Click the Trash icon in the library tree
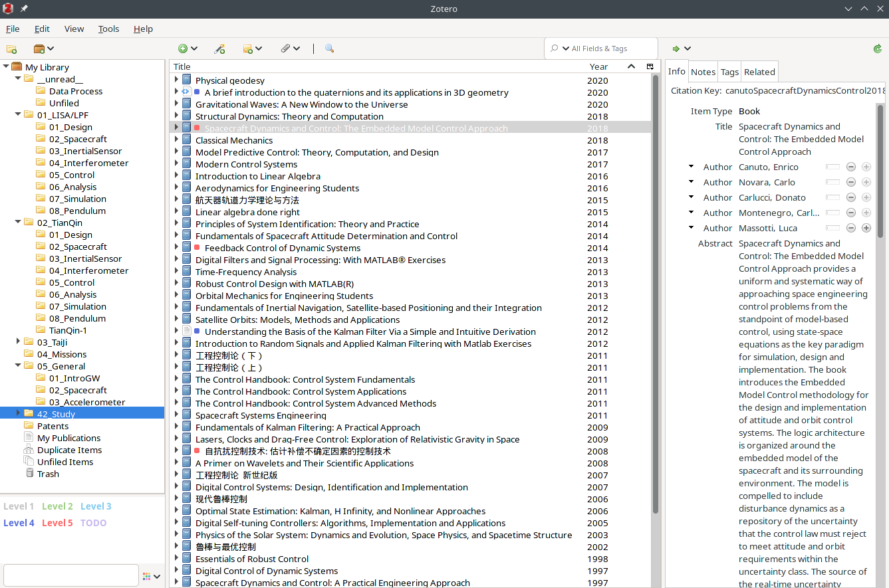Viewport: 889px width, 588px height. [29, 474]
